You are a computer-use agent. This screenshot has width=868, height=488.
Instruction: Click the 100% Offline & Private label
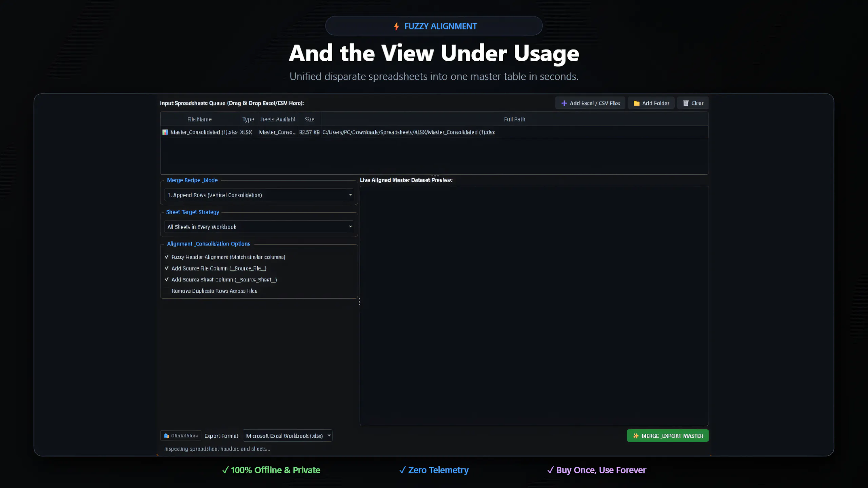pos(271,470)
